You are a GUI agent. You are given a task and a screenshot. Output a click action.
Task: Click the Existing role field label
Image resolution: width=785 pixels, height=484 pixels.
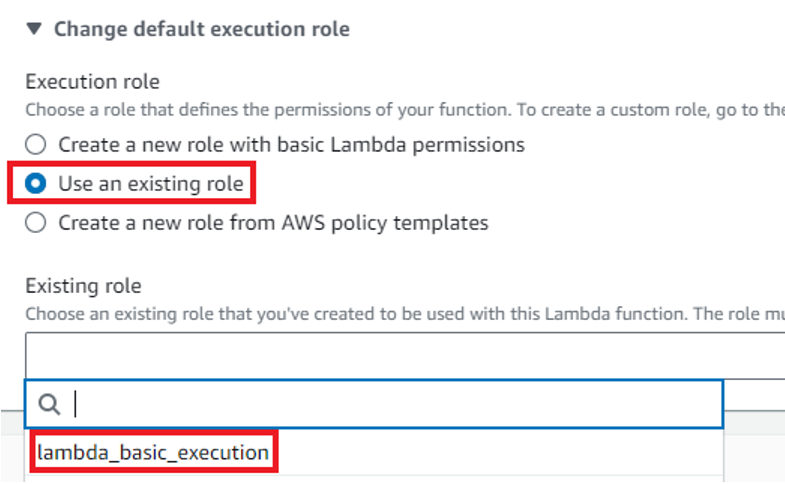tap(84, 286)
